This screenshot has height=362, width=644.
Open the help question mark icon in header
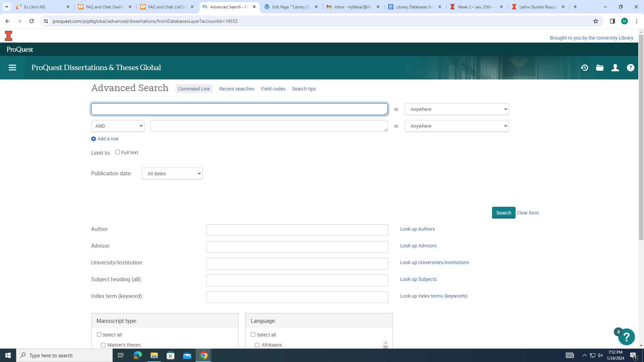pos(631,68)
